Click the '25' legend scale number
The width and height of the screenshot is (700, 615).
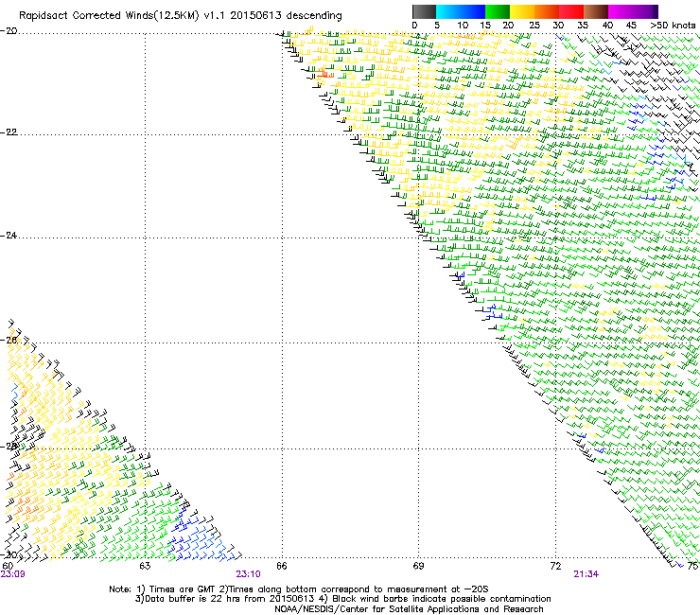(x=534, y=26)
